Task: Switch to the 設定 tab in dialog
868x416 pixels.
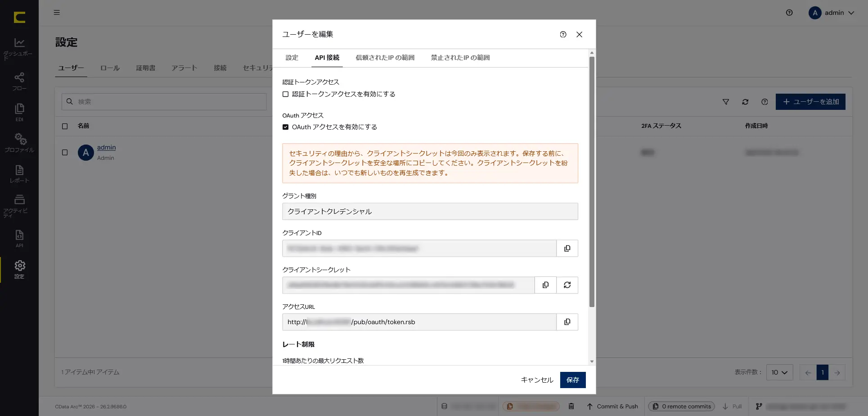Action: tap(292, 58)
